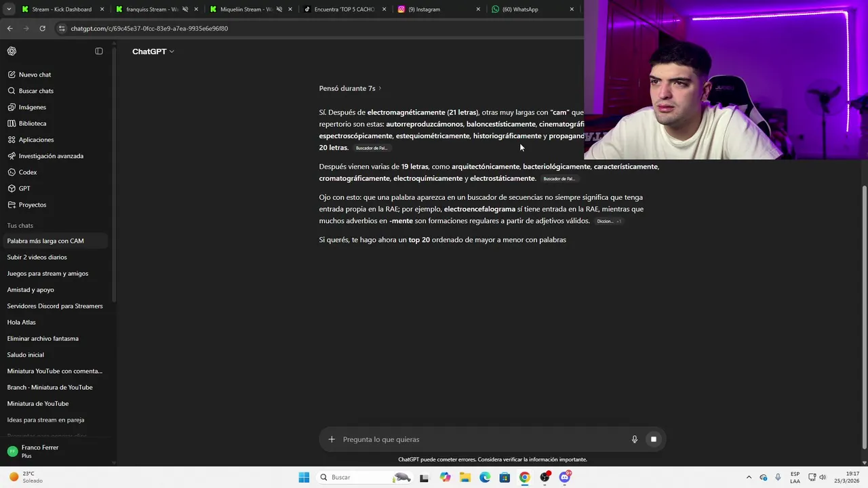Open chat 'Subir 2 videos diarios'
The height and width of the screenshot is (488, 868).
click(x=54, y=258)
